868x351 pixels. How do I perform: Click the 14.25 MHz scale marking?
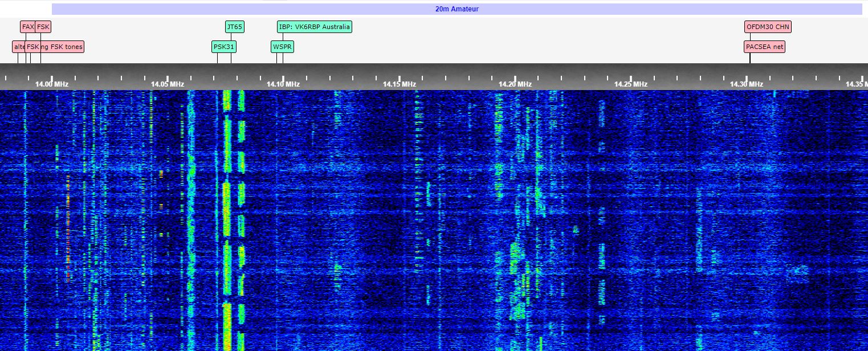[630, 84]
